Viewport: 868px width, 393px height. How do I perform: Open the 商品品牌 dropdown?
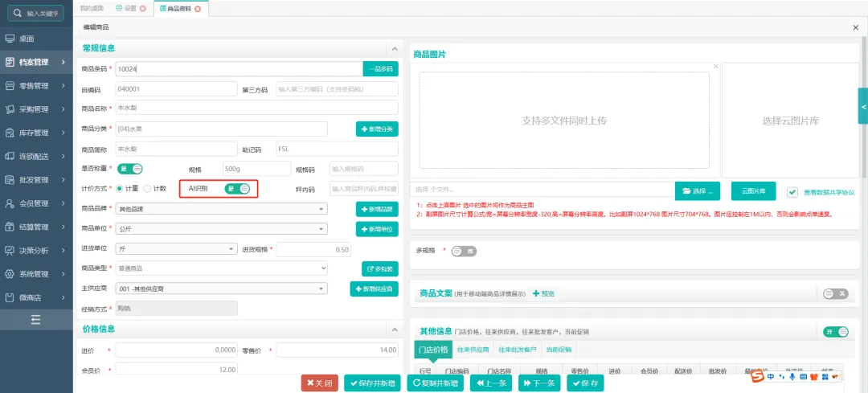221,209
